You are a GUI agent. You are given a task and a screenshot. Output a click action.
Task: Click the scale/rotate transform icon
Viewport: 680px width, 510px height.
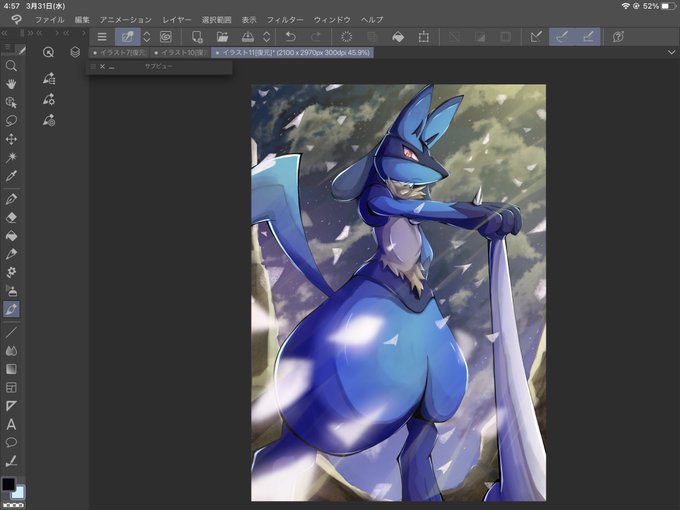pyautogui.click(x=423, y=37)
